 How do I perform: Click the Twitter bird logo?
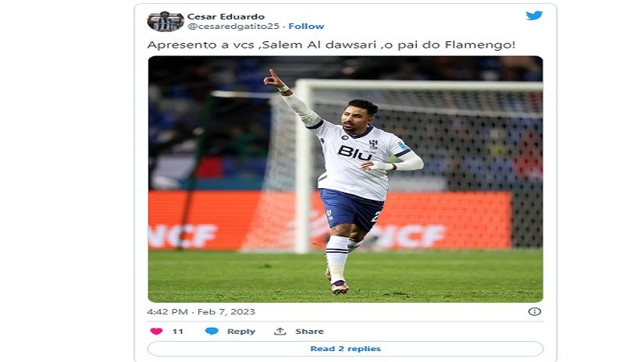[534, 16]
